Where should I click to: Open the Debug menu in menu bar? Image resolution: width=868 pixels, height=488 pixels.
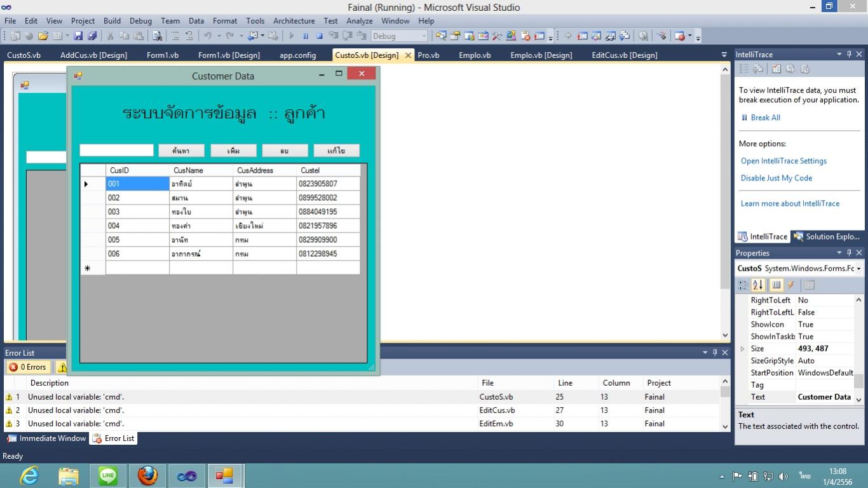point(140,21)
